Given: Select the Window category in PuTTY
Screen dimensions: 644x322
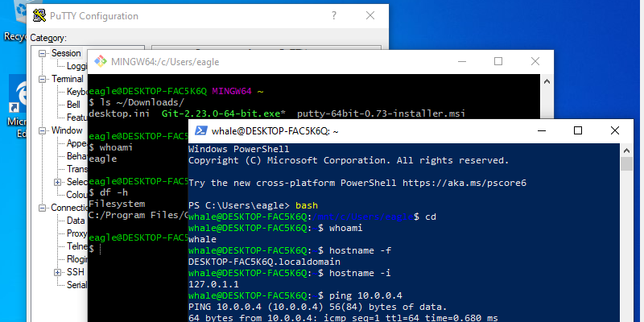Looking at the screenshot, I should pos(67,130).
